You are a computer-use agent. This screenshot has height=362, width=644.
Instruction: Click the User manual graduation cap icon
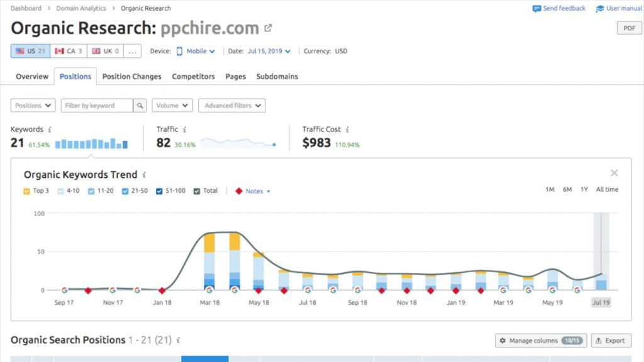point(599,9)
